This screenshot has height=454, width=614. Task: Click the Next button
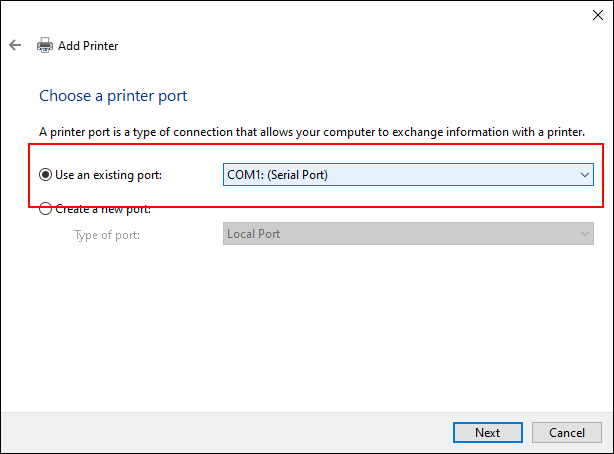pyautogui.click(x=488, y=432)
